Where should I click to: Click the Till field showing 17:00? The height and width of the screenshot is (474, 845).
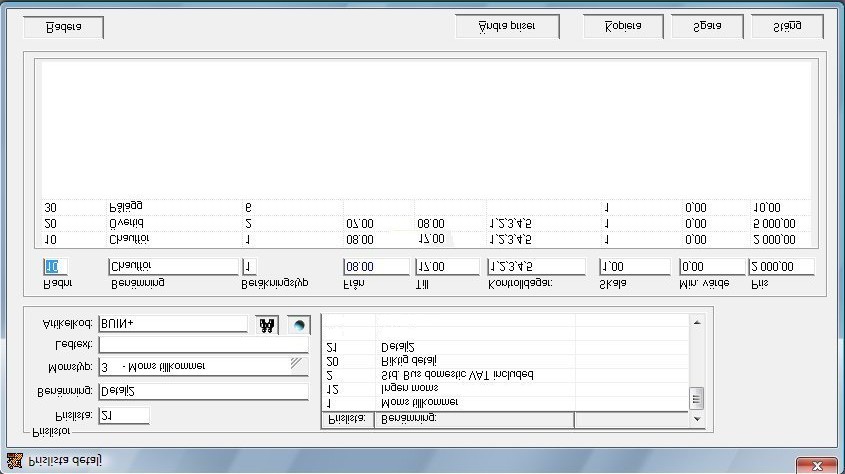[447, 267]
